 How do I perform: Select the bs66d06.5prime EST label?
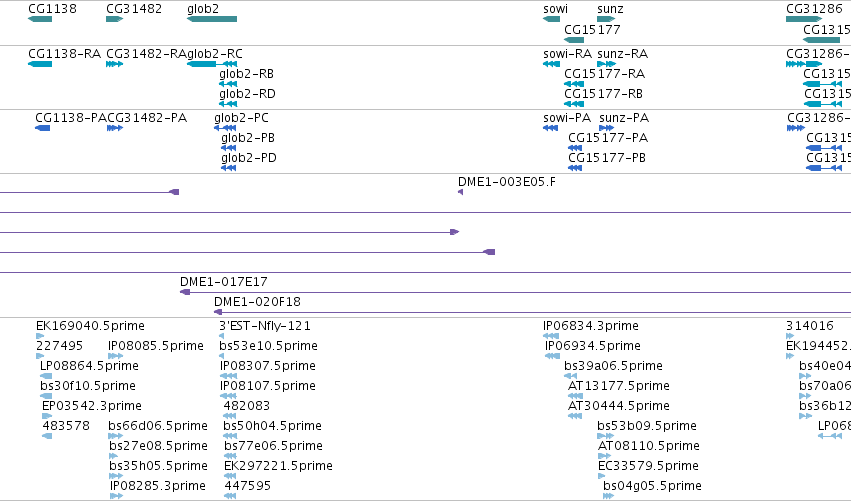158,426
